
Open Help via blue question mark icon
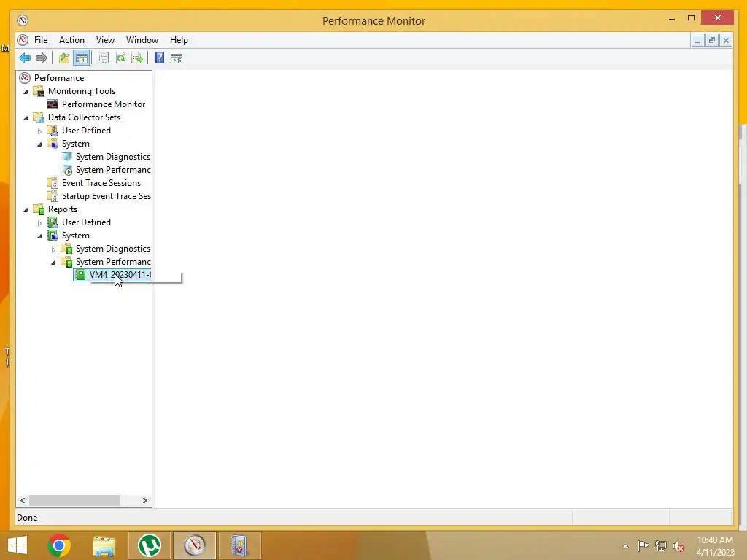pyautogui.click(x=160, y=58)
